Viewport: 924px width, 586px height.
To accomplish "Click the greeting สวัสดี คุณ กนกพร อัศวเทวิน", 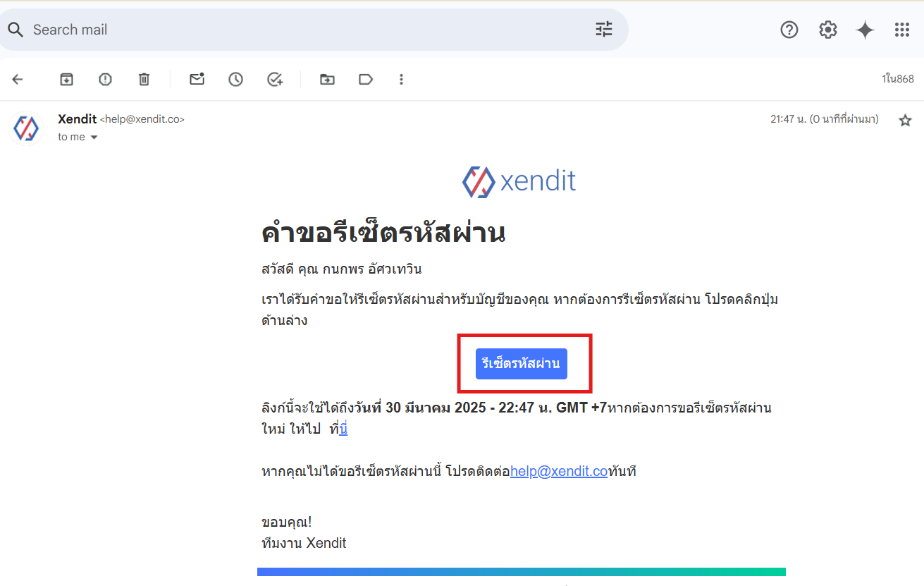I will (x=341, y=269).
